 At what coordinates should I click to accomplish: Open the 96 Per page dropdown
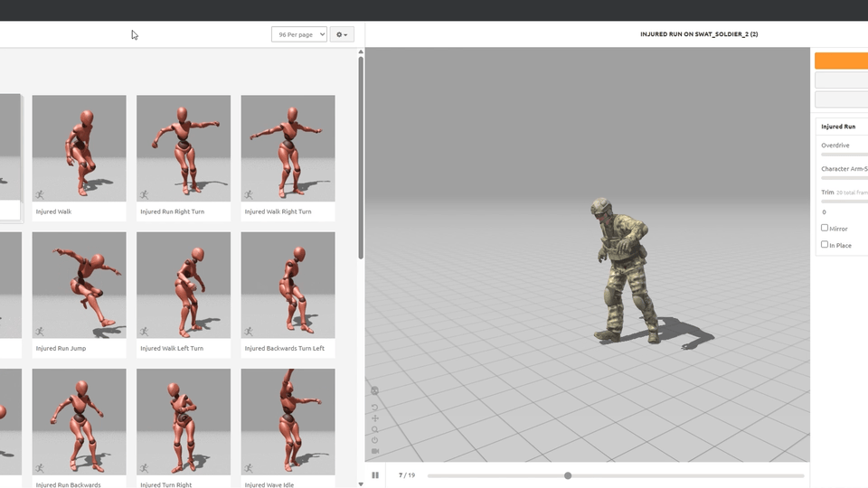(298, 34)
